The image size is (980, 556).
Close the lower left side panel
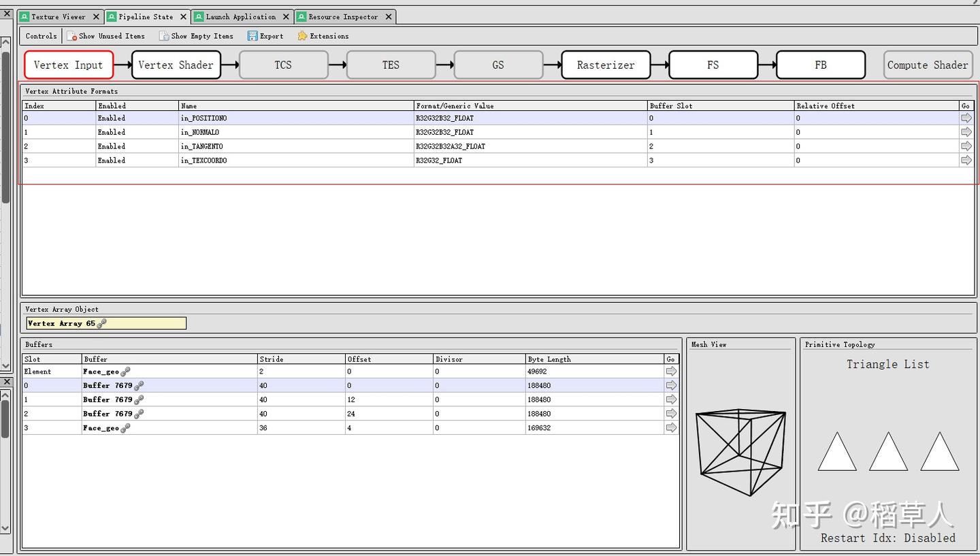pyautogui.click(x=6, y=381)
